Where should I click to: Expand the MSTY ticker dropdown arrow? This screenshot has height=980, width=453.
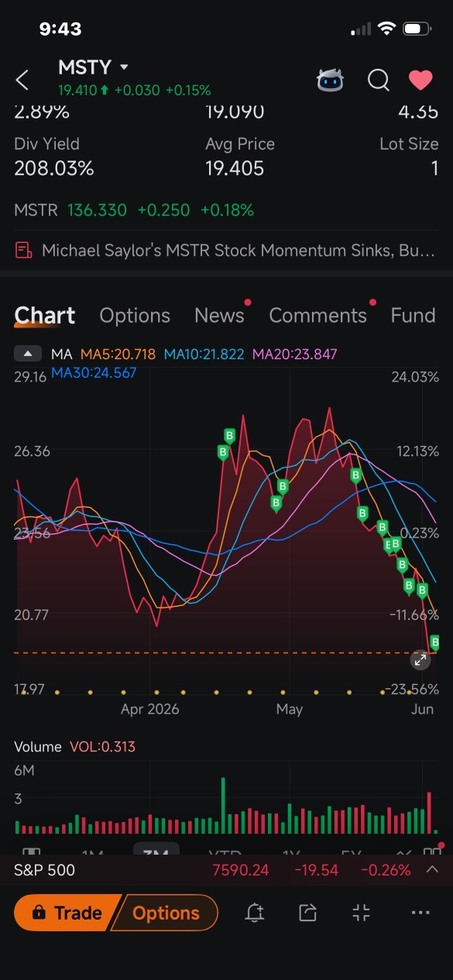[125, 68]
